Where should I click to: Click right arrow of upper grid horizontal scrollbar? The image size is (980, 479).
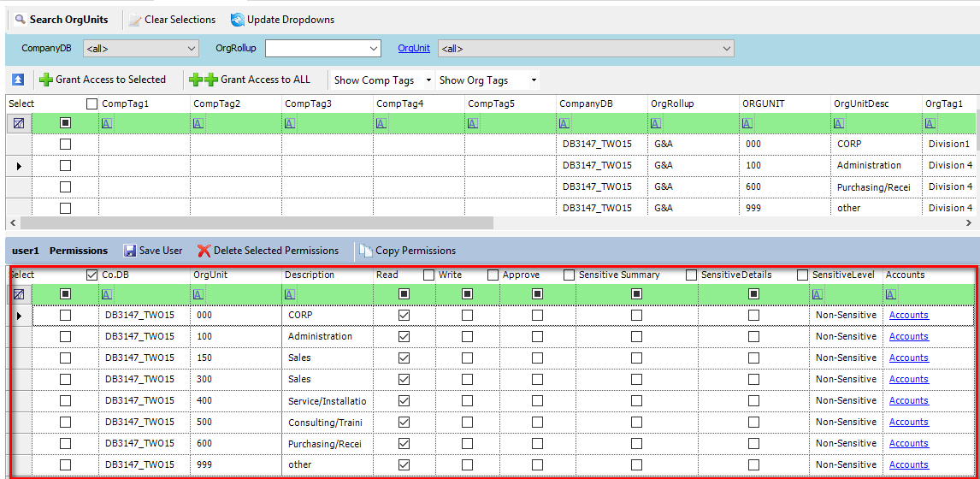pyautogui.click(x=969, y=222)
